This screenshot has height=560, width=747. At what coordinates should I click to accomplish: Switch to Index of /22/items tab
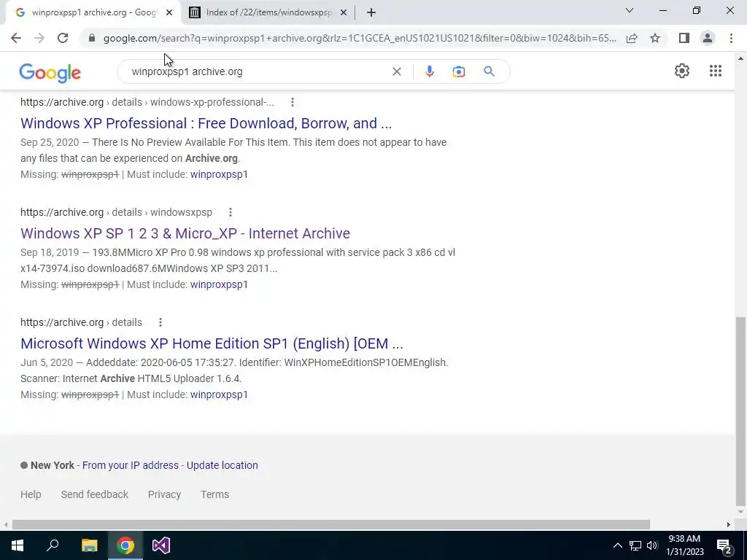pos(269,12)
